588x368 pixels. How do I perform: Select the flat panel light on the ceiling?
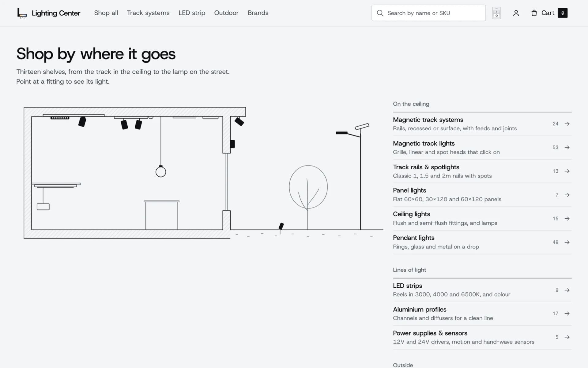coord(184,117)
